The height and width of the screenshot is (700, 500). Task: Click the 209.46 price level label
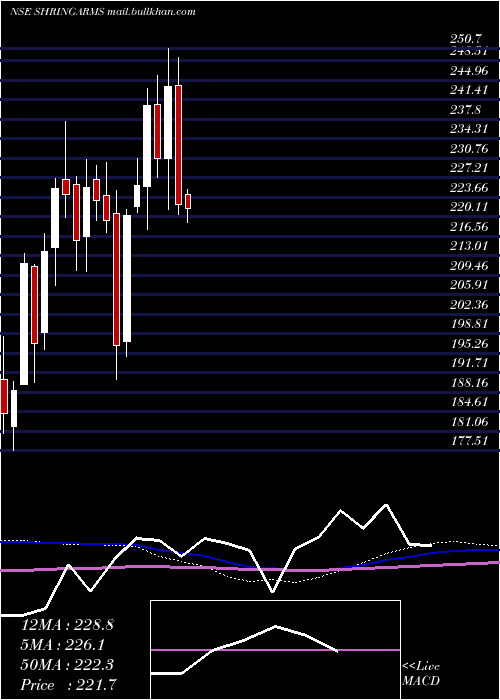(470, 266)
